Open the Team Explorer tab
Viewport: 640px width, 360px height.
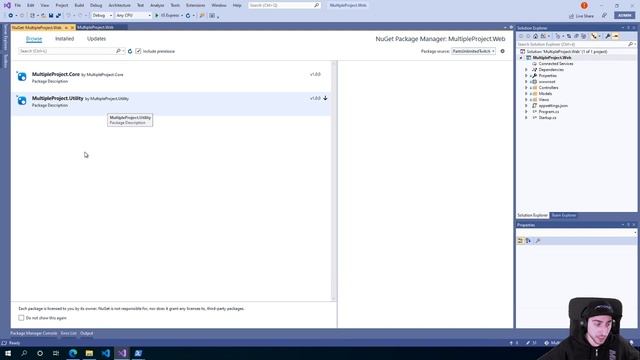coord(564,215)
